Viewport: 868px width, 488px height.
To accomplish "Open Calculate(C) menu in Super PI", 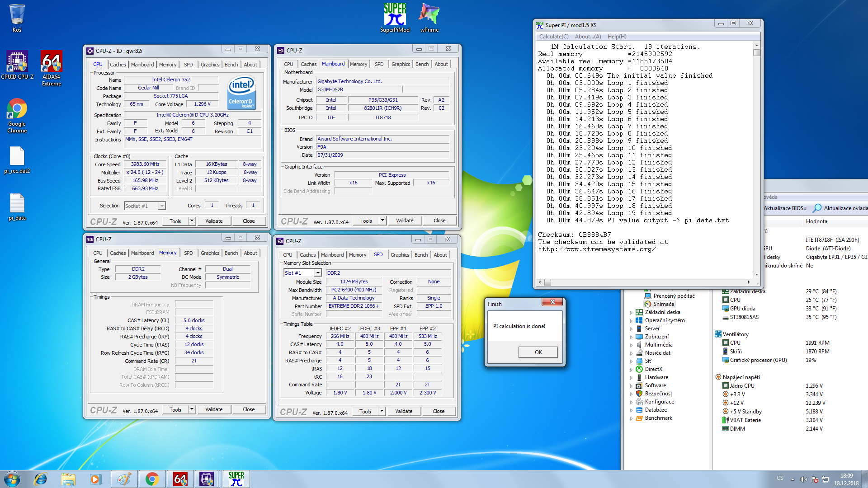I will 554,37.
